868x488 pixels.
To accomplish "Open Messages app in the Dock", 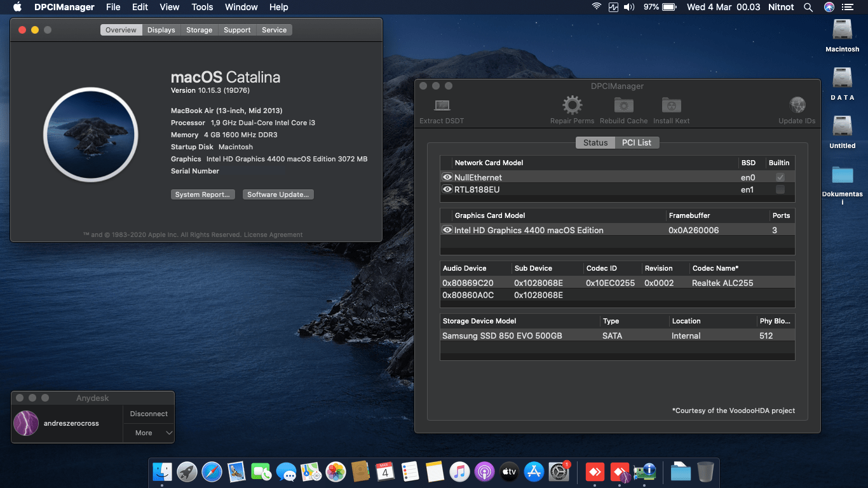I will pos(286,471).
